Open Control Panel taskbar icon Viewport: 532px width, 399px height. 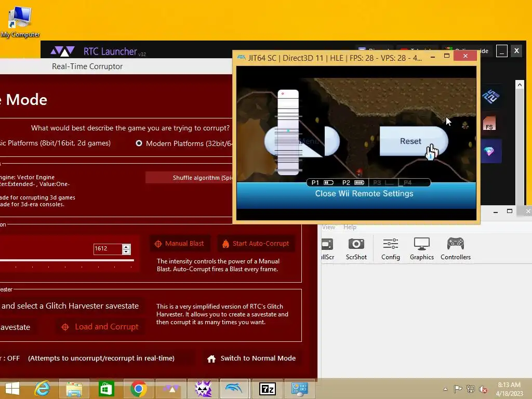point(300,389)
